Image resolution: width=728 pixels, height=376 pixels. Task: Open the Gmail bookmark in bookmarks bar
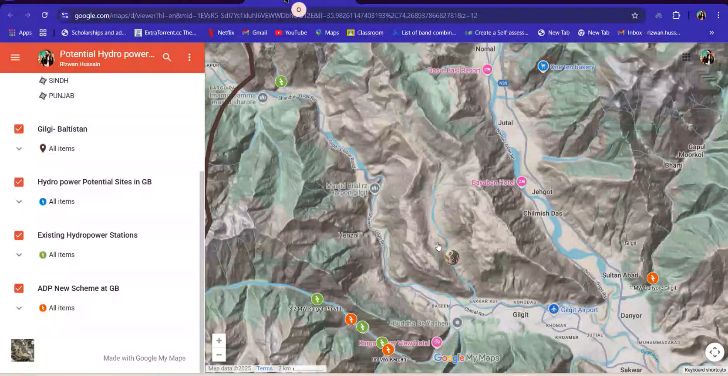click(x=254, y=32)
